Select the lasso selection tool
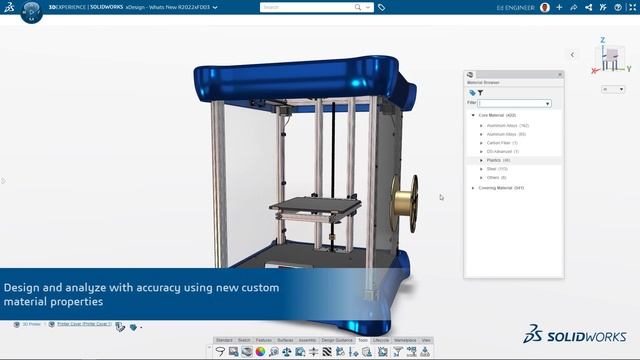 coord(220,351)
